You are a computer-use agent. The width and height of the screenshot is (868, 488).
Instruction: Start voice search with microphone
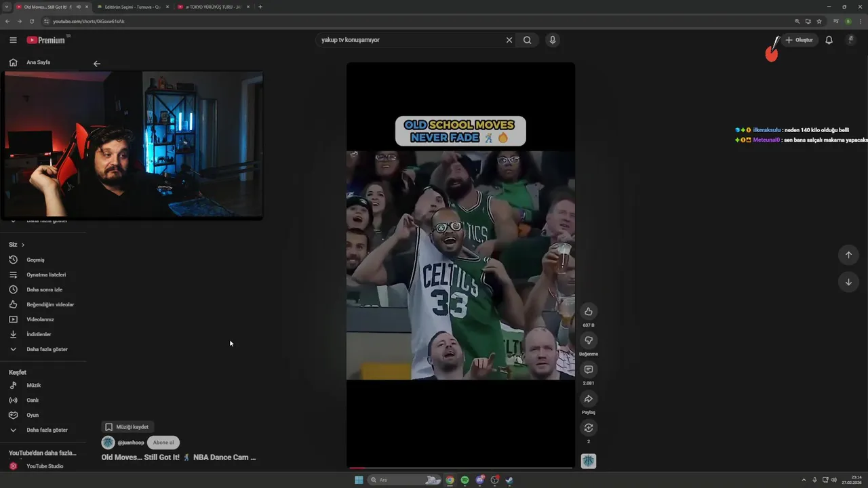[553, 40]
